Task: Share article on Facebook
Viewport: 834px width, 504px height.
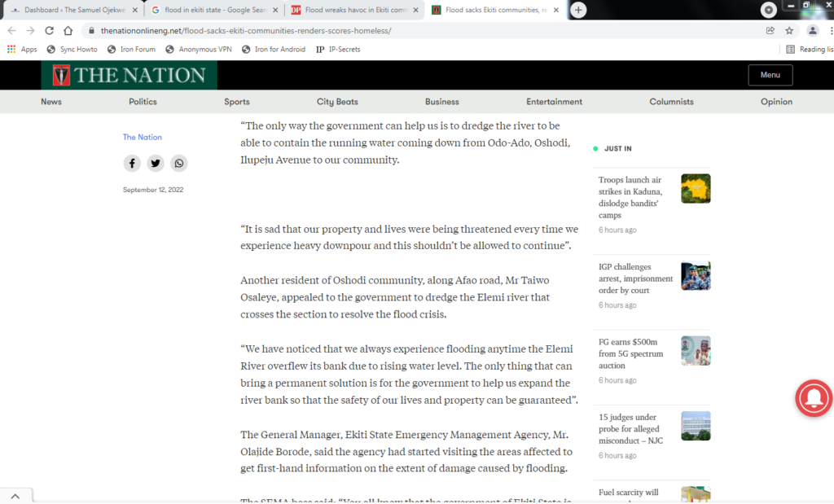Action: pyautogui.click(x=132, y=163)
